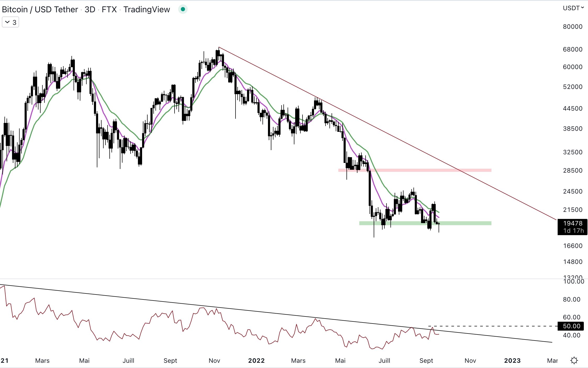
Task: Click the 68000 price scale label
Action: point(573,49)
